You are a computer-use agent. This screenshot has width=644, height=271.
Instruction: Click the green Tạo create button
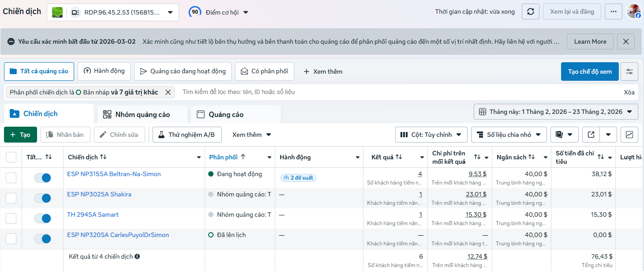(20, 135)
